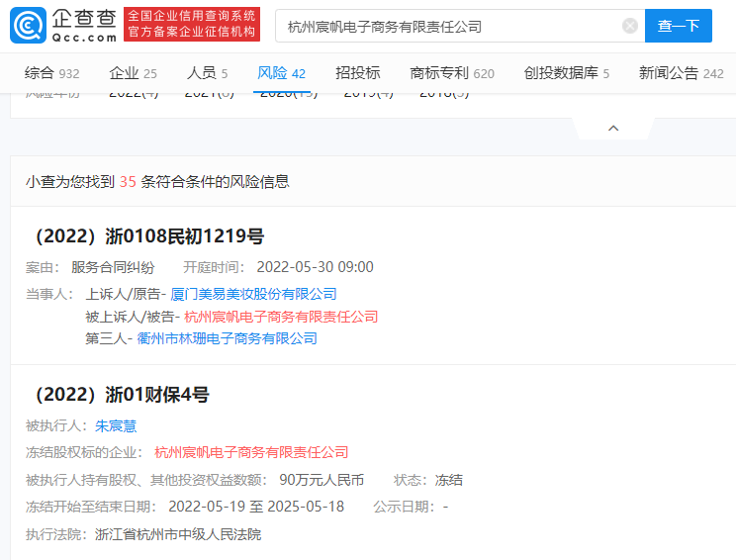
Task: Open the defendant 杭州宸帆电子商务有限责任公司 link
Action: (x=281, y=317)
